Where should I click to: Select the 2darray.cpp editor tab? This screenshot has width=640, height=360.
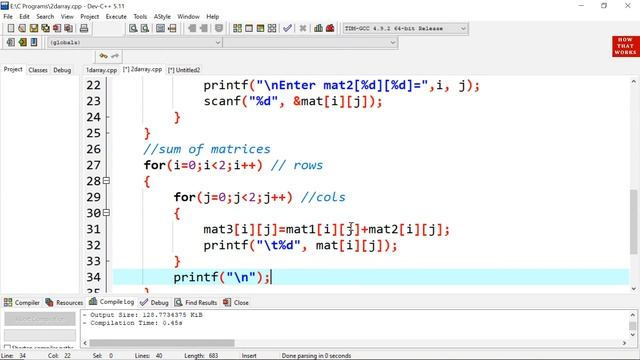pyautogui.click(x=142, y=70)
